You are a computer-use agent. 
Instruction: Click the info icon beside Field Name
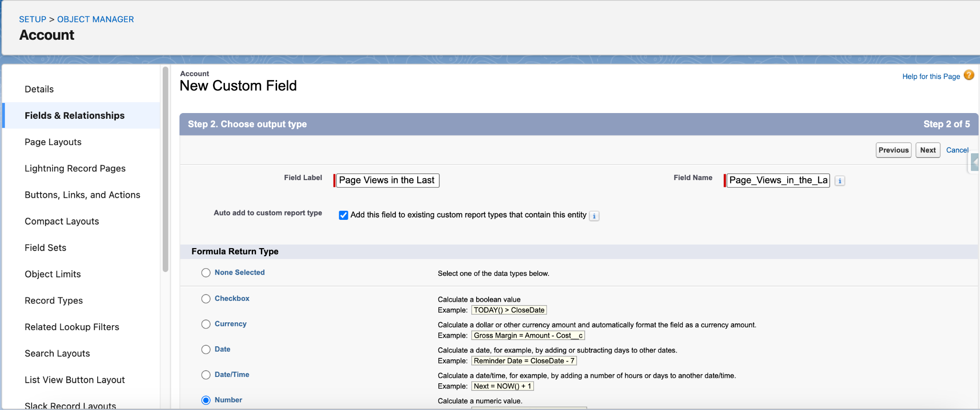click(840, 181)
